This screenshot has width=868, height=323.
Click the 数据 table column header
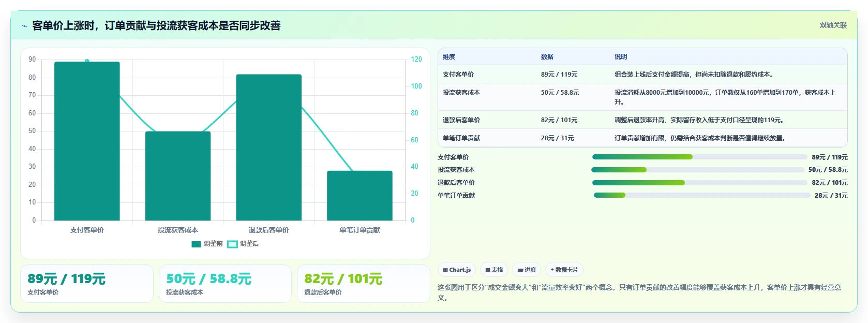[547, 57]
